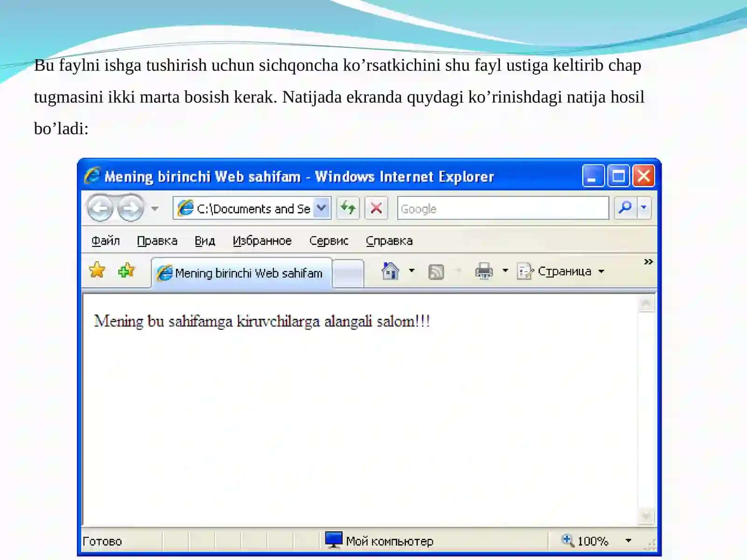Image resolution: width=747 pixels, height=560 pixels.
Task: Open the Вид menu
Action: point(205,241)
